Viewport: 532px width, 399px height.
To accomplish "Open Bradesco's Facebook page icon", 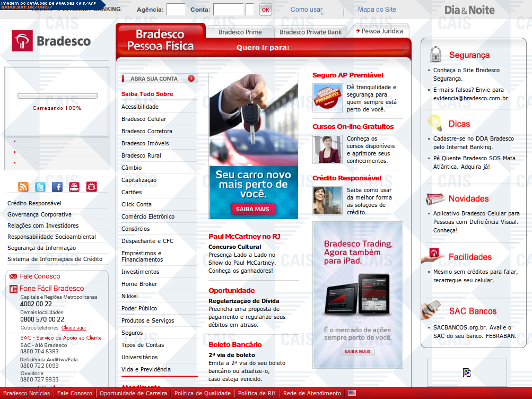I will click(x=57, y=187).
